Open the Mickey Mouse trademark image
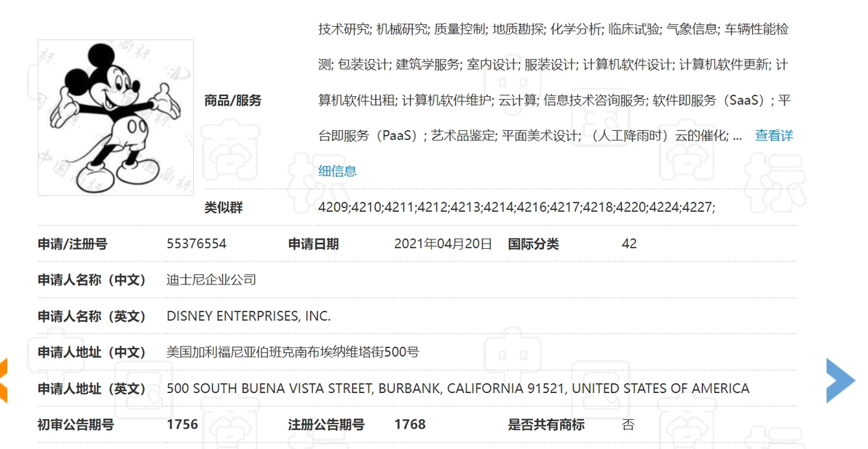Image resolution: width=868 pixels, height=449 pixels. point(116,117)
